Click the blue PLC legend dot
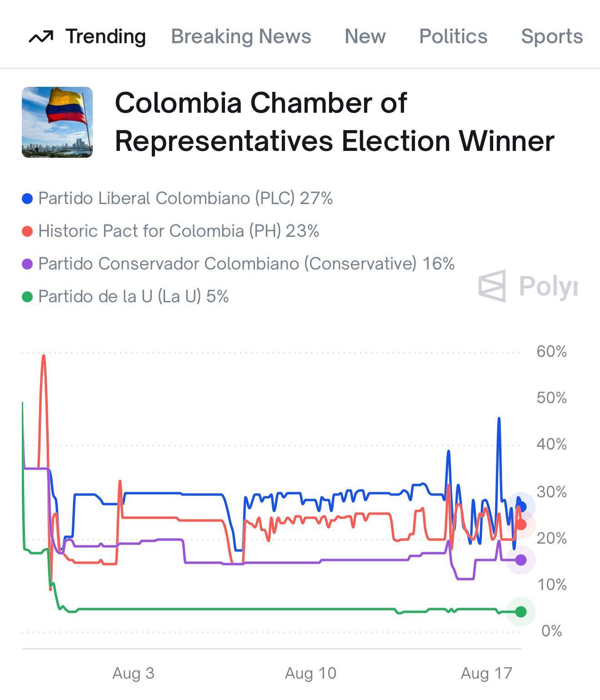This screenshot has height=700, width=600. [27, 199]
